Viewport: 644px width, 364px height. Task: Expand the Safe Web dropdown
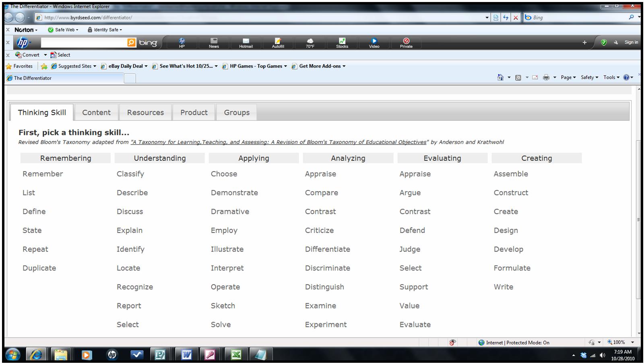63,30
